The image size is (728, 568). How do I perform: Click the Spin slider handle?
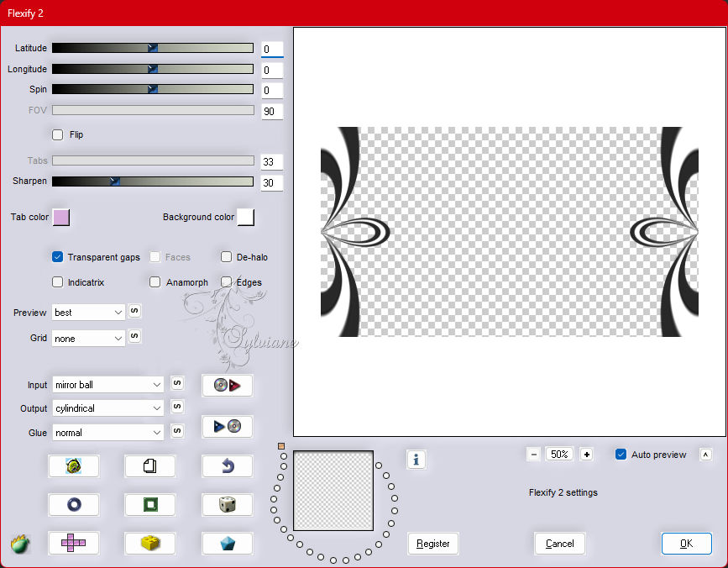coord(153,89)
